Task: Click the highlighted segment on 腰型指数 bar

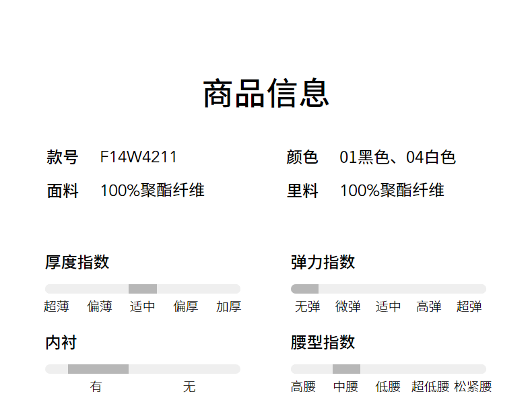Action: [x=346, y=369]
